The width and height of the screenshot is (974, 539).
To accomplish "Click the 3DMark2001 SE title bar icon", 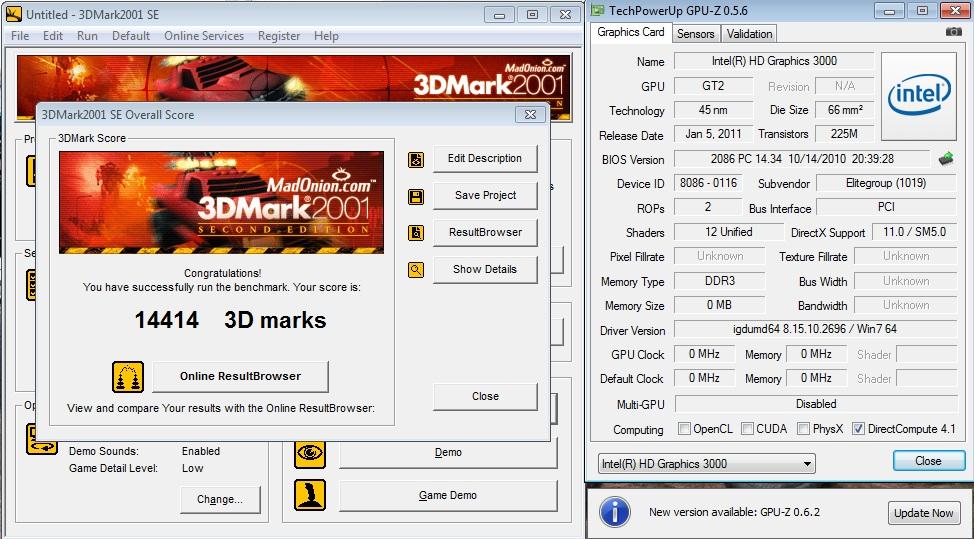I will 13,14.
